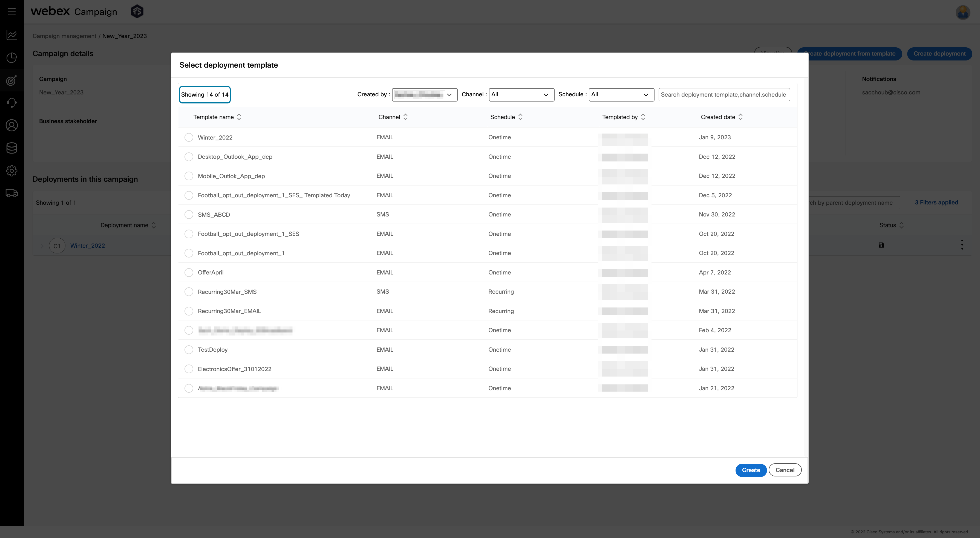
Task: Click the Apr 7, 2022 date cell
Action: coord(714,273)
